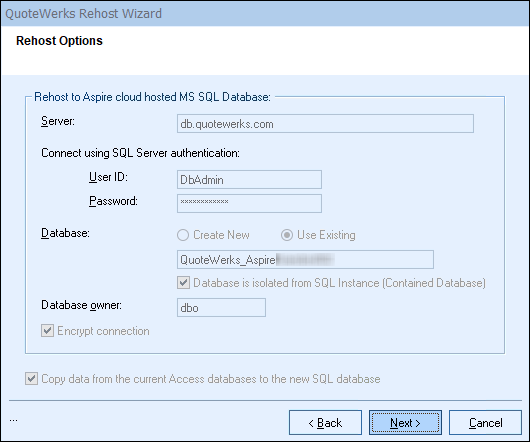The width and height of the screenshot is (530, 442).
Task: Click the Password label
Action: (113, 201)
